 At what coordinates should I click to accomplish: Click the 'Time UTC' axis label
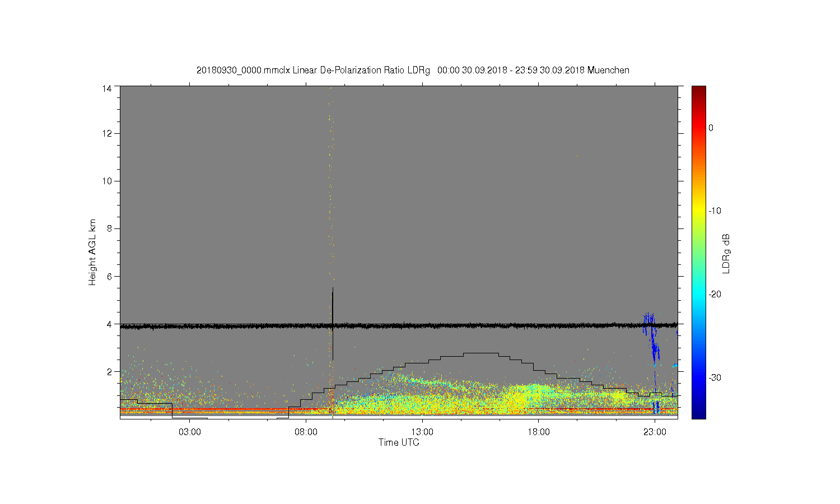(x=399, y=442)
